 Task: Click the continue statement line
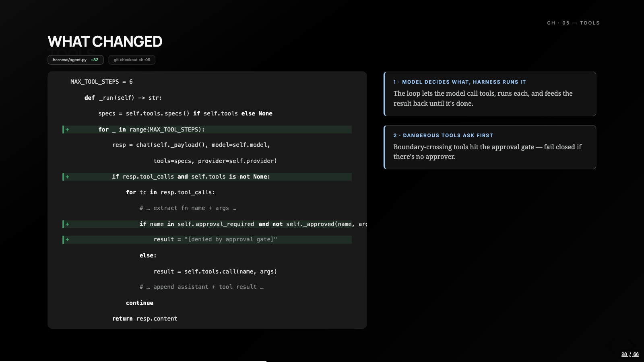pyautogui.click(x=140, y=303)
